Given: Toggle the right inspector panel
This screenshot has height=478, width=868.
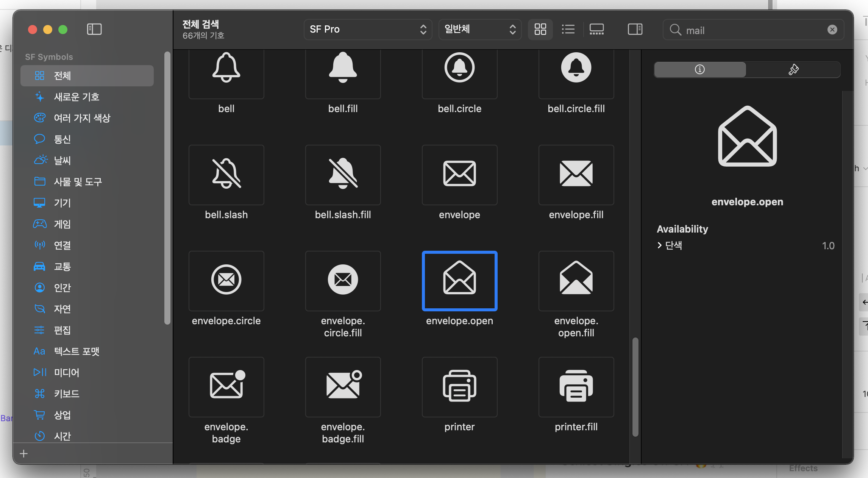Looking at the screenshot, I should pos(635,29).
